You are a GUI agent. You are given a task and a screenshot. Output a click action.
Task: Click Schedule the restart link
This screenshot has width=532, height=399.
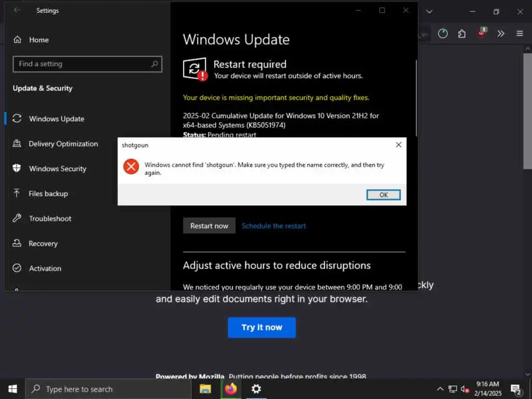(274, 225)
